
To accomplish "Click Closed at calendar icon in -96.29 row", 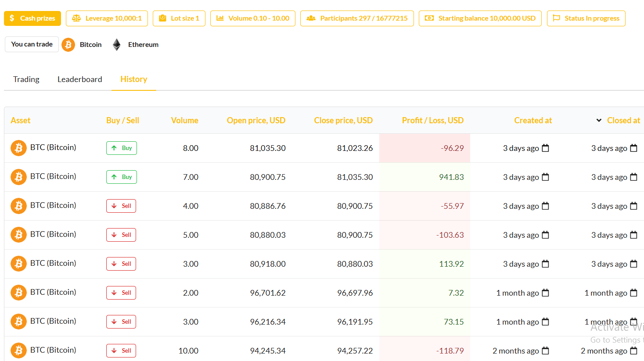I will [x=633, y=148].
